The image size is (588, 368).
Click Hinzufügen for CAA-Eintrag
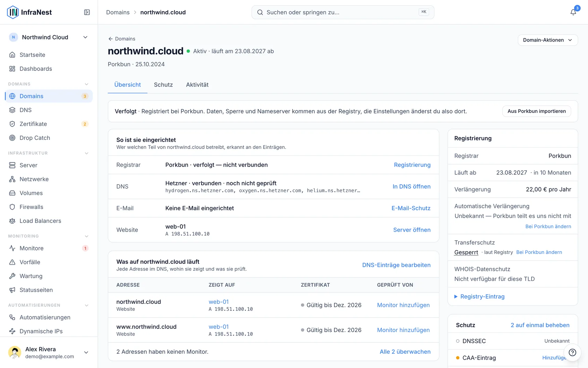point(554,358)
